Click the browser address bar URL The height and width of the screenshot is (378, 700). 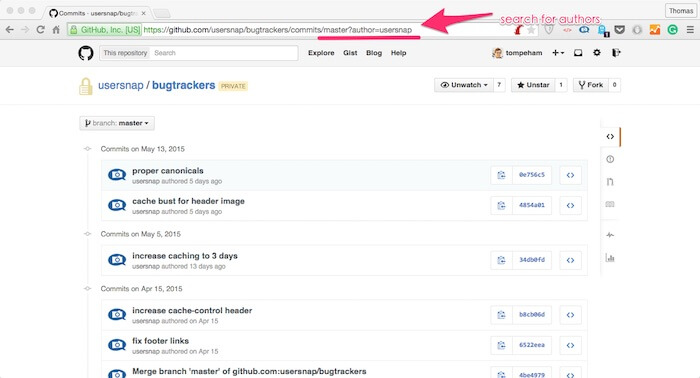(x=278, y=30)
